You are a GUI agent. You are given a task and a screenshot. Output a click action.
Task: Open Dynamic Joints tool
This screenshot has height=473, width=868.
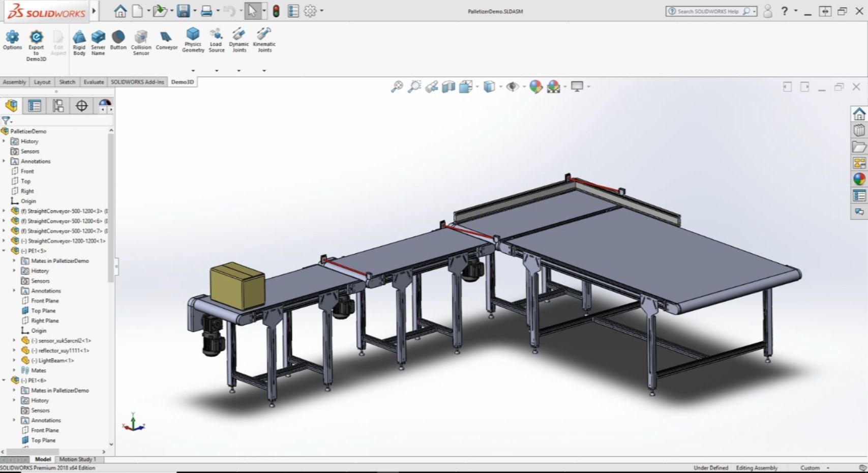tap(238, 40)
